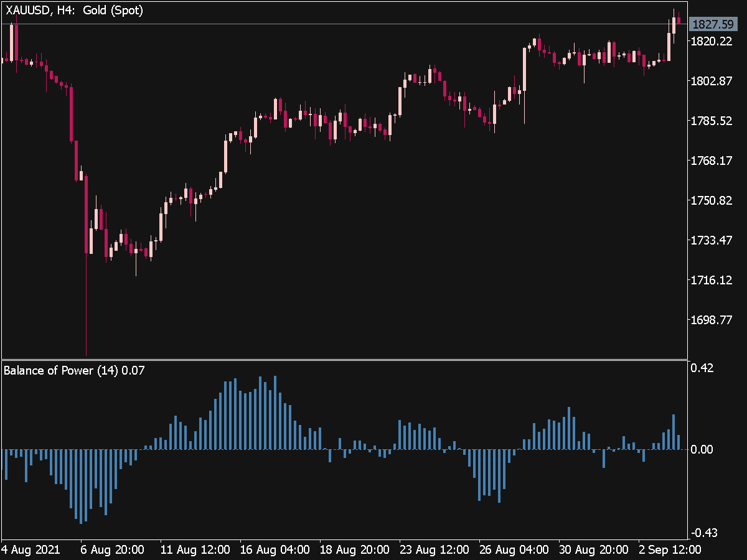Click the 0.42 indicator scale value
This screenshot has height=560, width=747.
pos(701,368)
